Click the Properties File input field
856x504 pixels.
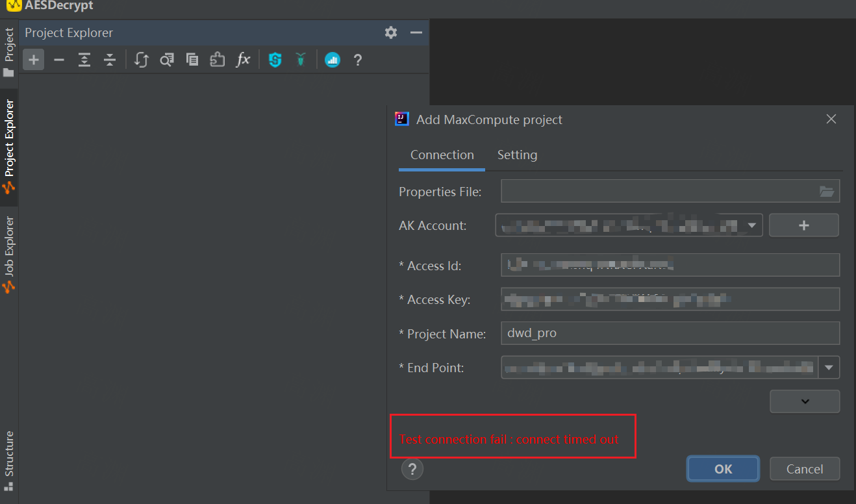670,192
